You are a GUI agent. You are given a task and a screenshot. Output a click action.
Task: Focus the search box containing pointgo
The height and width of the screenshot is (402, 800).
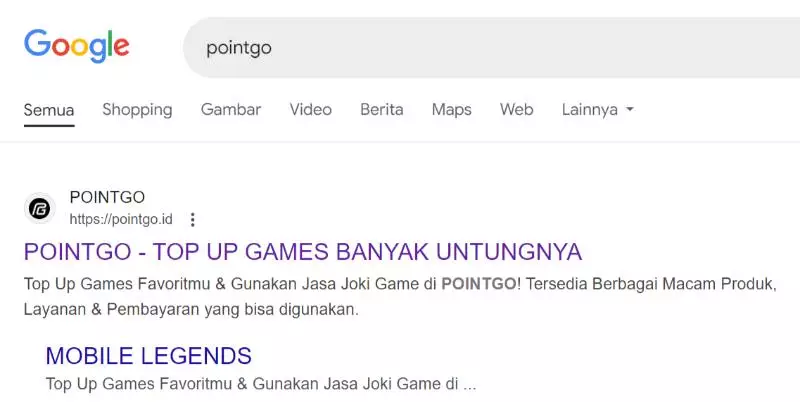coord(491,47)
